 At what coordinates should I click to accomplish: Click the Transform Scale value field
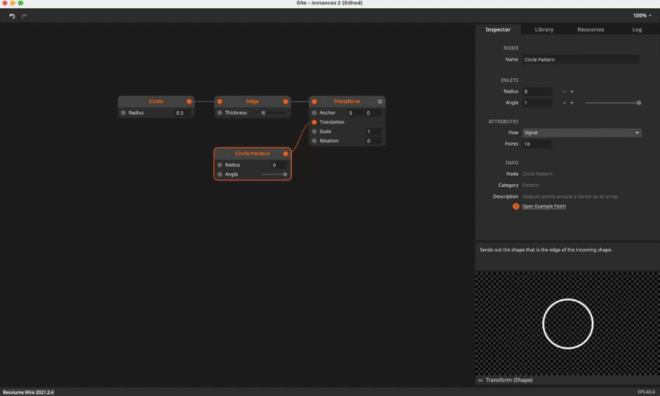[373, 131]
